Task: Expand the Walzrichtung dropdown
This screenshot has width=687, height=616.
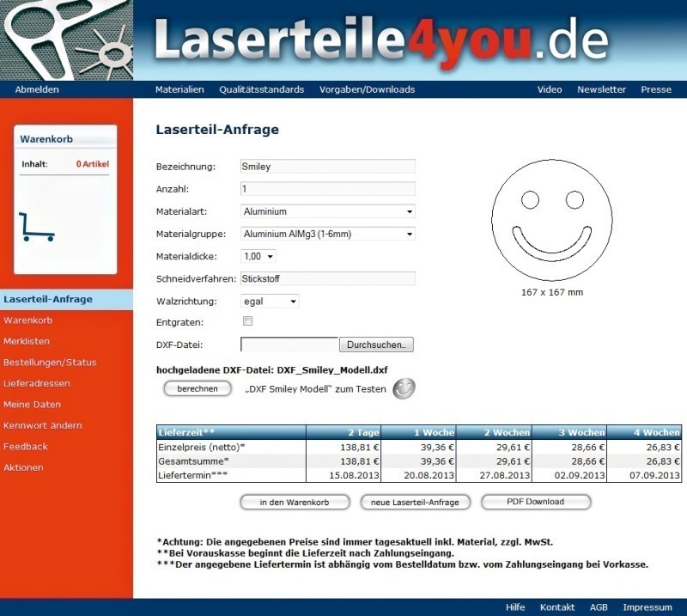Action: pos(270,302)
